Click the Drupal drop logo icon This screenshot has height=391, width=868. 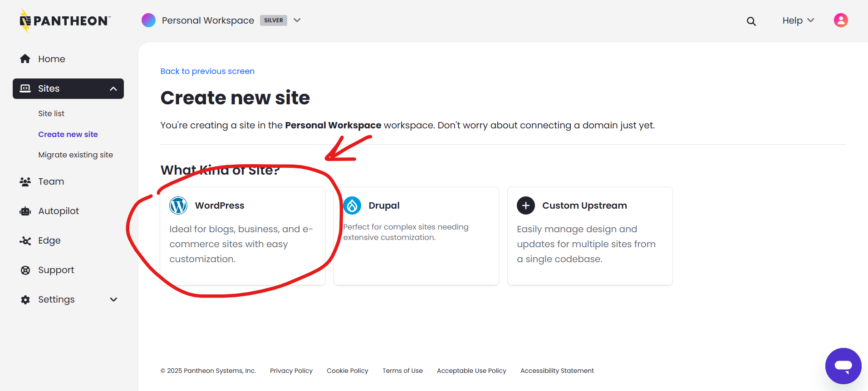pos(352,205)
